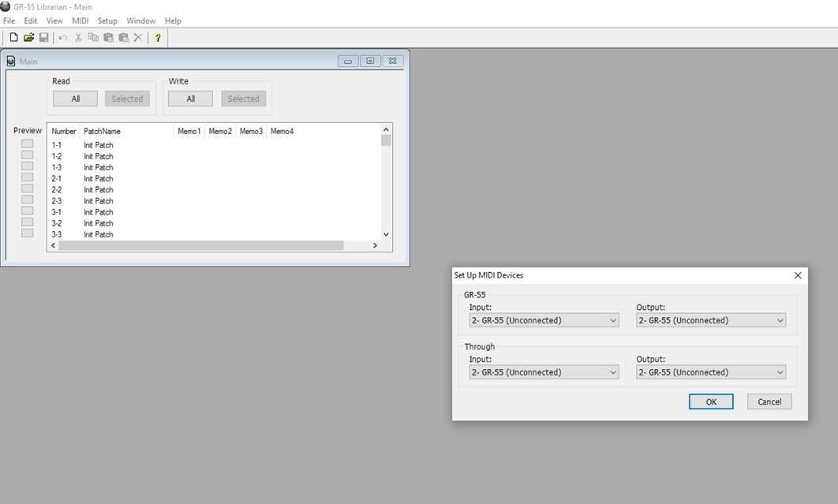This screenshot has width=838, height=504.
Task: Confirm MIDI setup with OK
Action: [x=711, y=402]
